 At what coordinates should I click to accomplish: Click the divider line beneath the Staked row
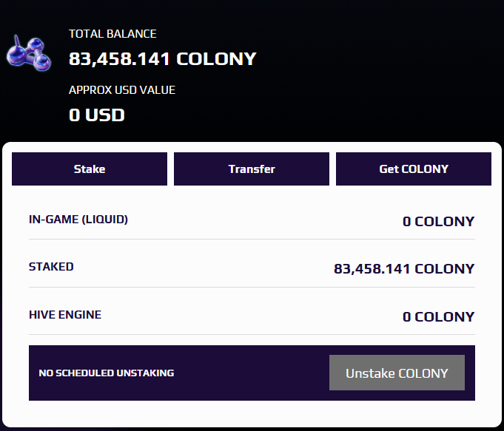tap(252, 287)
